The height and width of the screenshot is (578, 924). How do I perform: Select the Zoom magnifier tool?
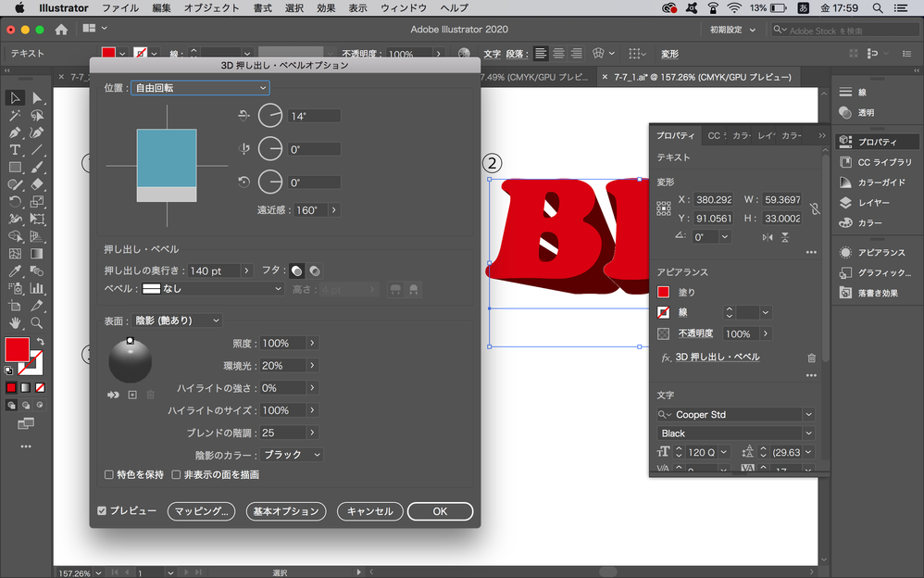37,323
